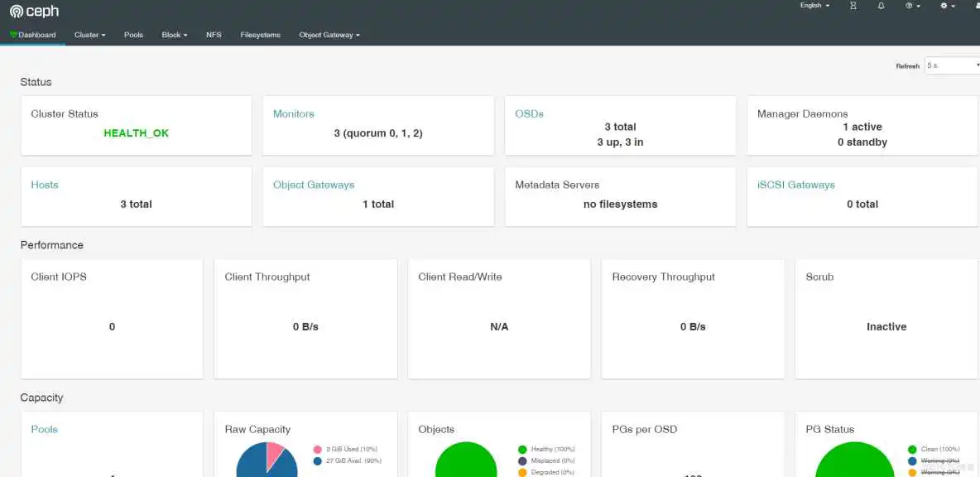Toggle the Misplaced legend swatch in Objects
The image size is (980, 477).
(522, 460)
